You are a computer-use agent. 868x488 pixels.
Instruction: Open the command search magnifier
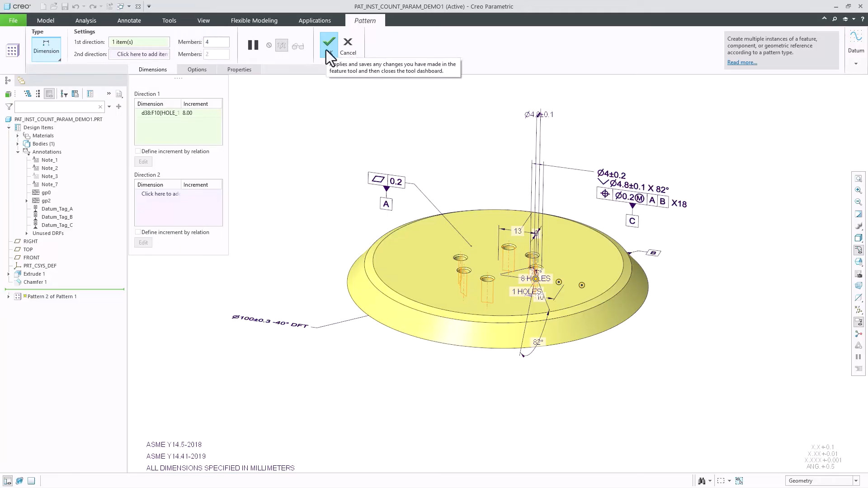(x=835, y=19)
